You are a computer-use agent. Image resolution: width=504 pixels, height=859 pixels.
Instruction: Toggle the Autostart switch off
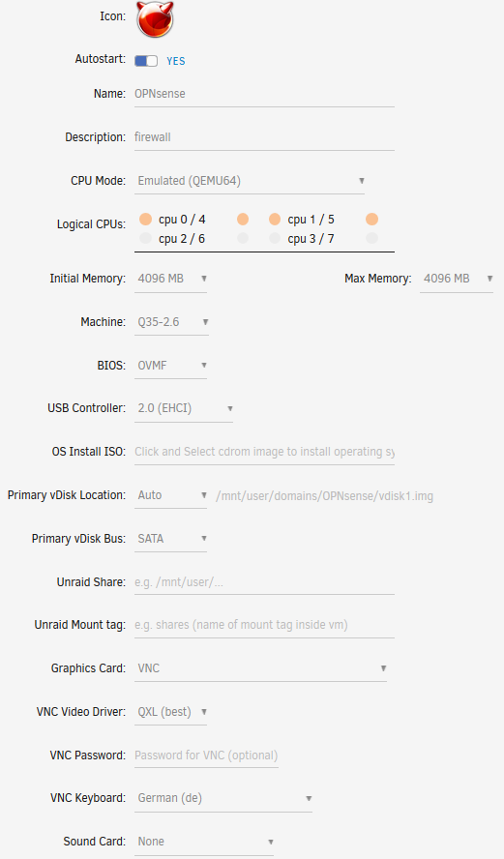146,61
